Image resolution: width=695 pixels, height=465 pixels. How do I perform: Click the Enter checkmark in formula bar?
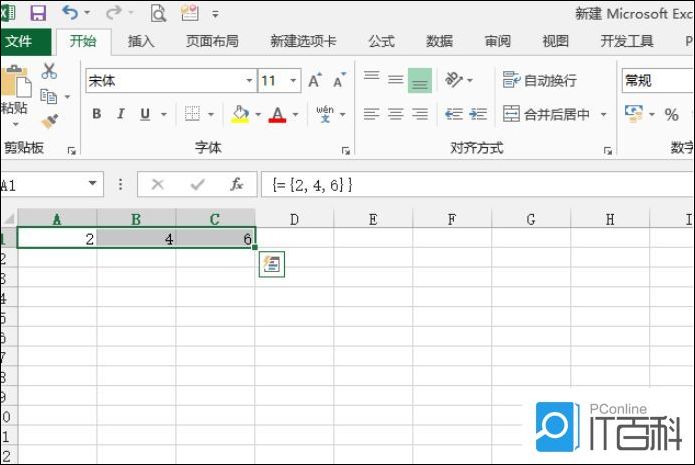click(197, 184)
